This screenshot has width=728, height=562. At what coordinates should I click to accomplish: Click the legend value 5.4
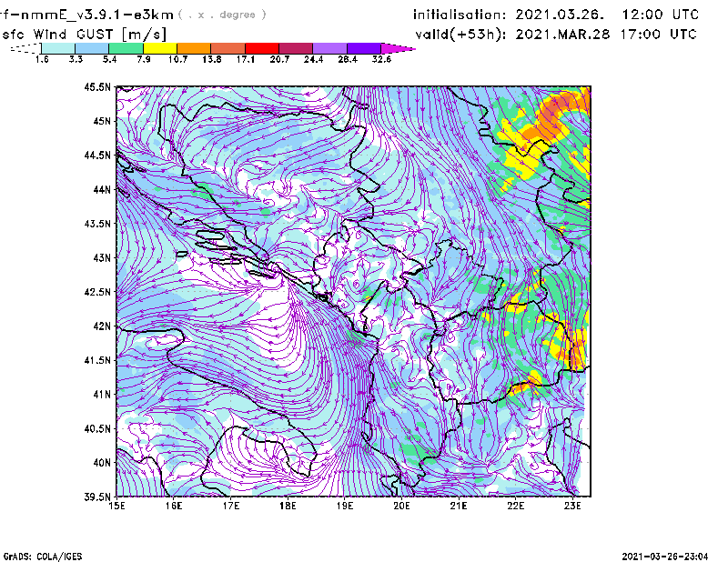109,59
